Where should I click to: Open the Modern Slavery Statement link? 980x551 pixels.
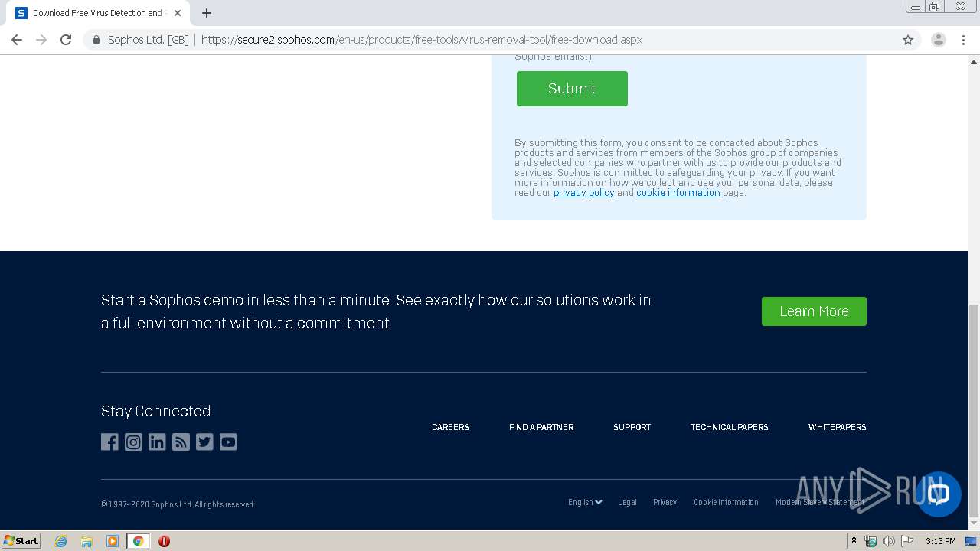pos(820,502)
